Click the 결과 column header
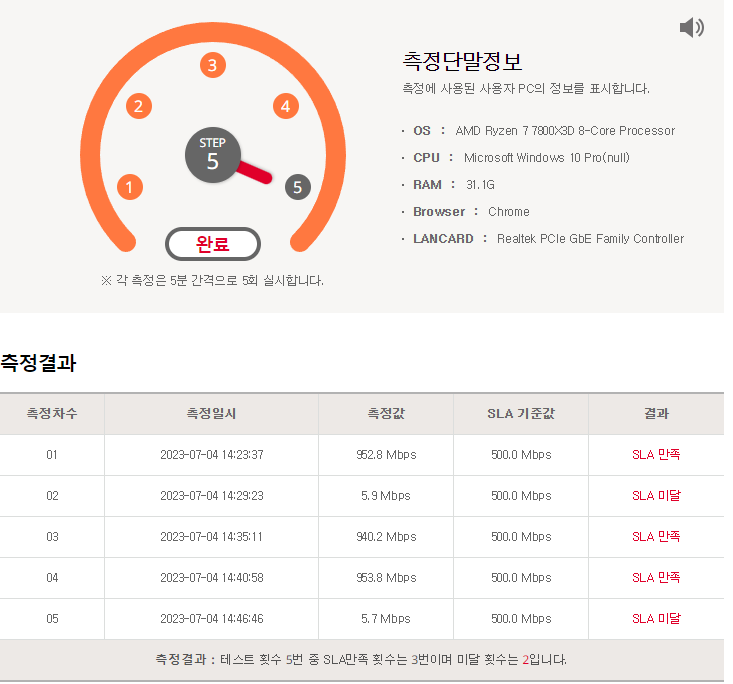733x684 pixels. (x=656, y=414)
